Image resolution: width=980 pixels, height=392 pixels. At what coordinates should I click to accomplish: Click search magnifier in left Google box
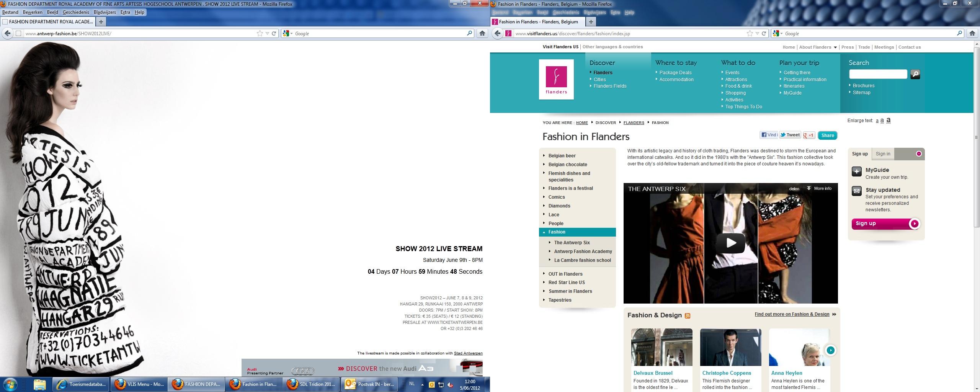click(x=469, y=33)
